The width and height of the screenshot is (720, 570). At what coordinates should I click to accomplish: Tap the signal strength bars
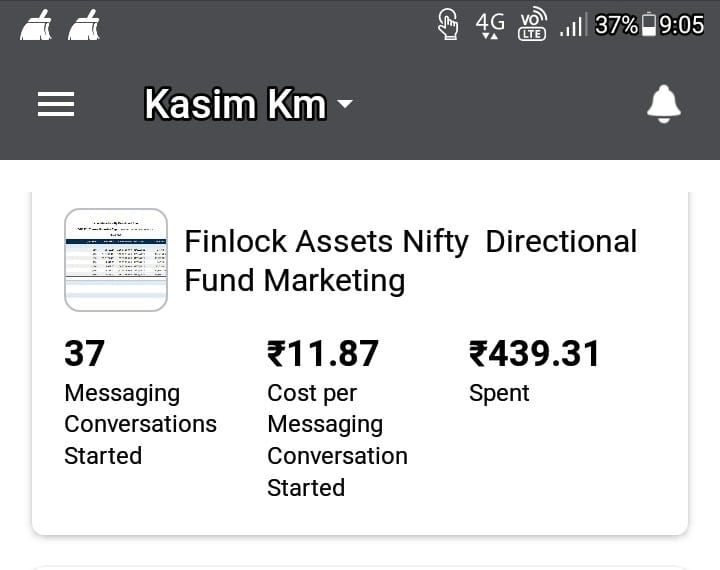point(573,25)
